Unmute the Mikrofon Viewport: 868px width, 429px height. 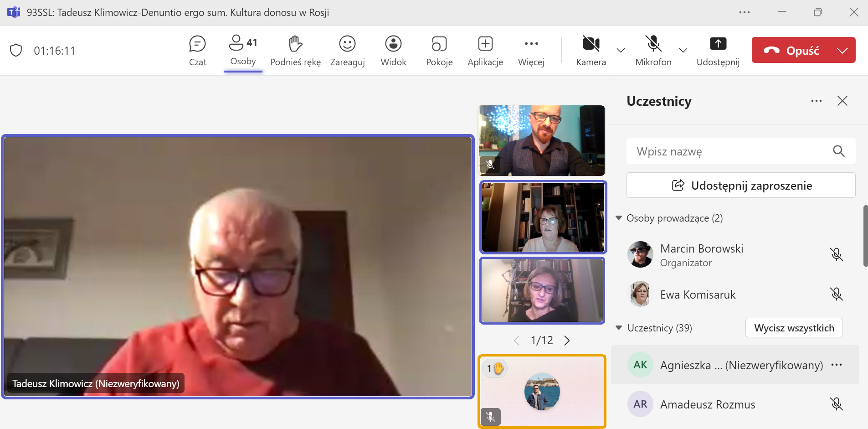(x=653, y=51)
